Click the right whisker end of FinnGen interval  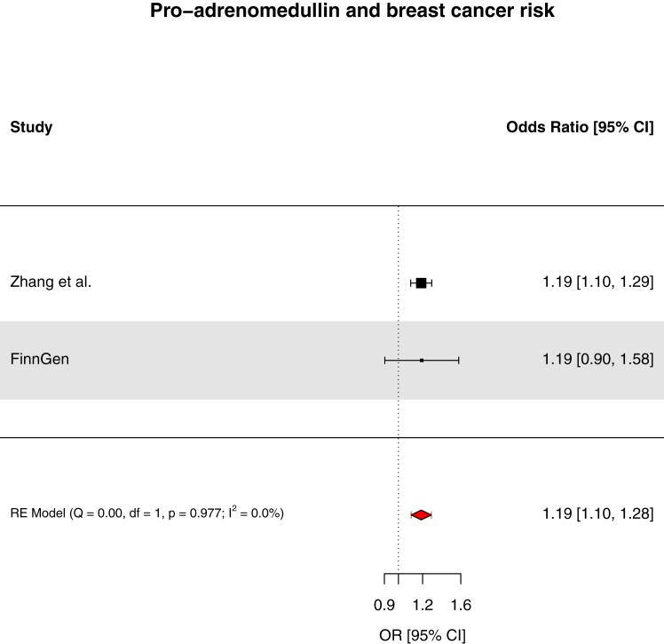pyautogui.click(x=459, y=360)
